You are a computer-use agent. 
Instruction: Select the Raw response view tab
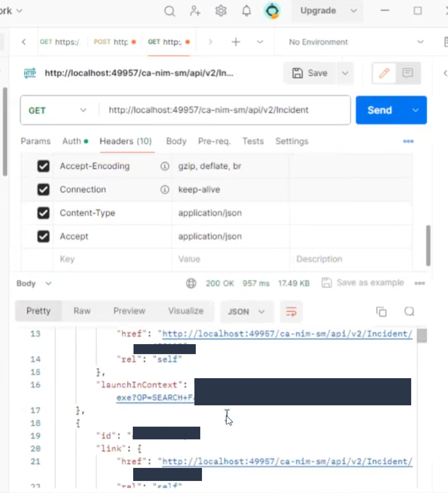[82, 311]
